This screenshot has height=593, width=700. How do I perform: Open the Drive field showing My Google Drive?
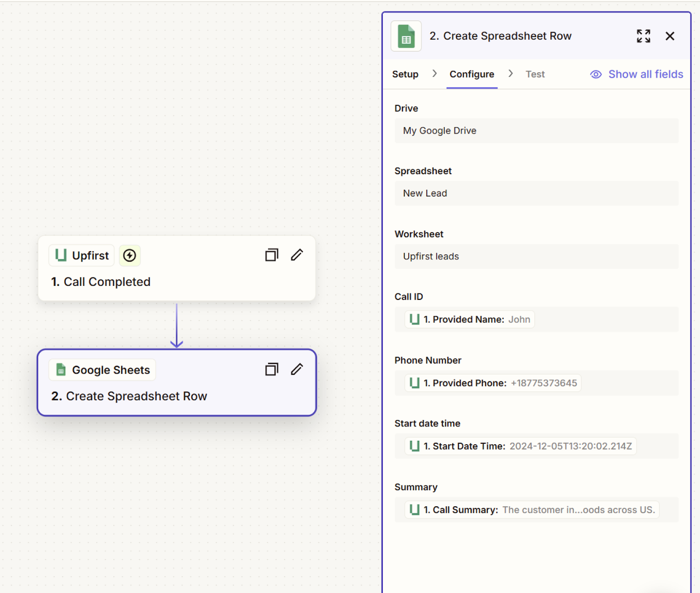[536, 130]
